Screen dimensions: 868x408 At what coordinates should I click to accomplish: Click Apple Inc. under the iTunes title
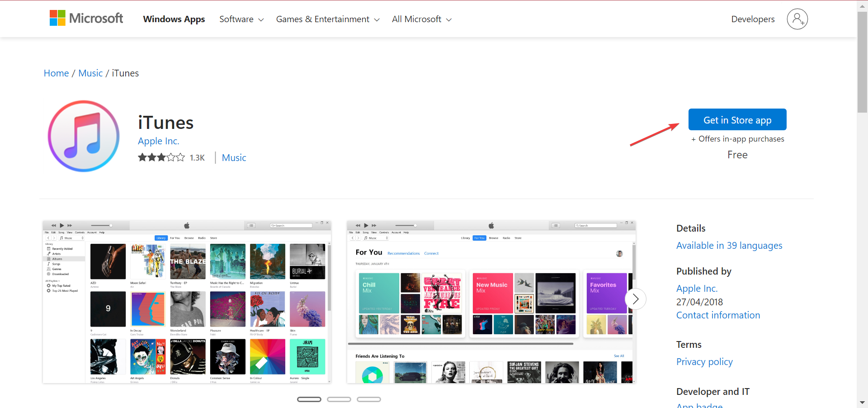(159, 141)
